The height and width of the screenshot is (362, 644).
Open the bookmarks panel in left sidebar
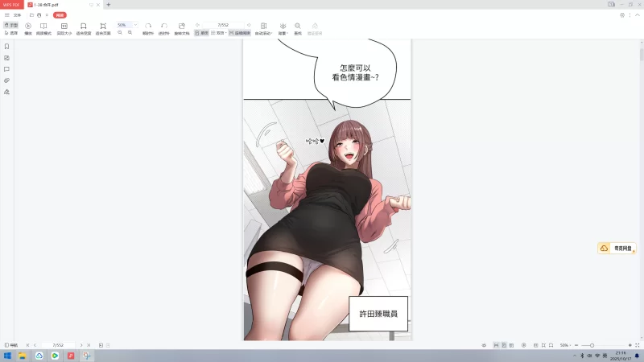click(x=6, y=47)
